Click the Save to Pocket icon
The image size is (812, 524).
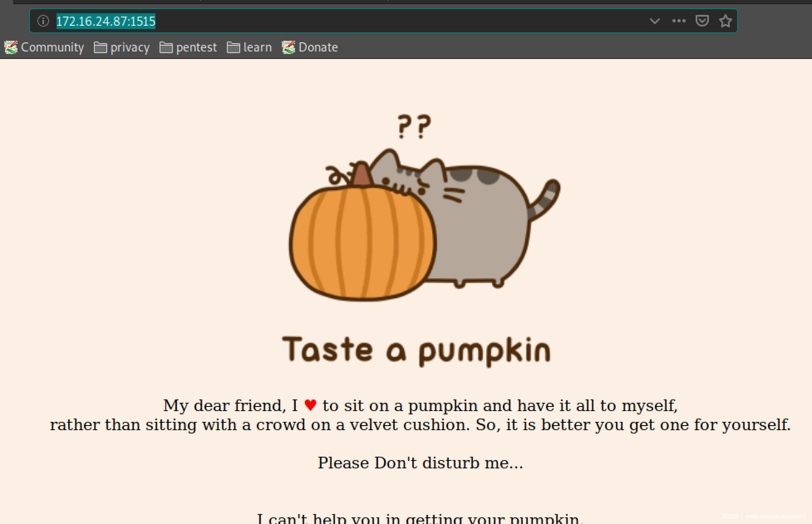click(702, 21)
